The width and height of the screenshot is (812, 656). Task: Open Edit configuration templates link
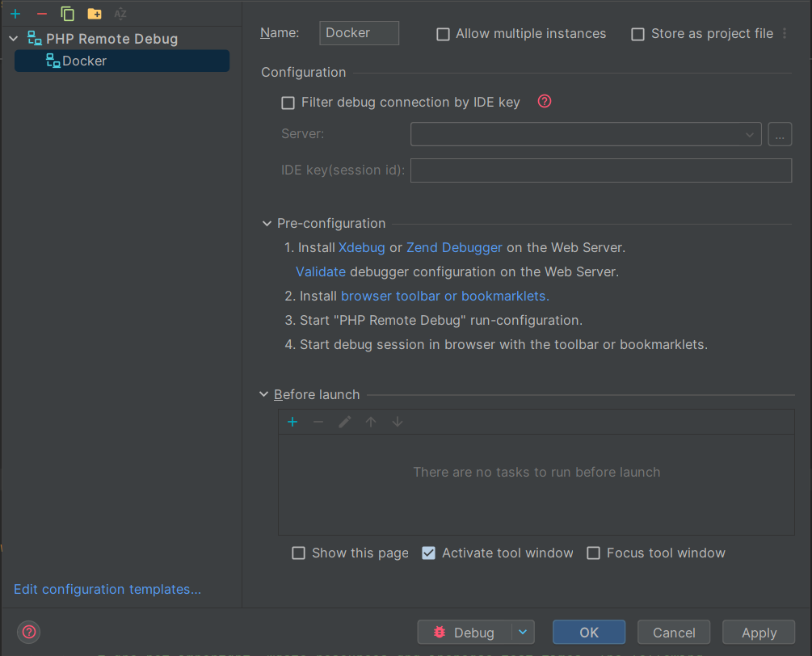(x=107, y=589)
